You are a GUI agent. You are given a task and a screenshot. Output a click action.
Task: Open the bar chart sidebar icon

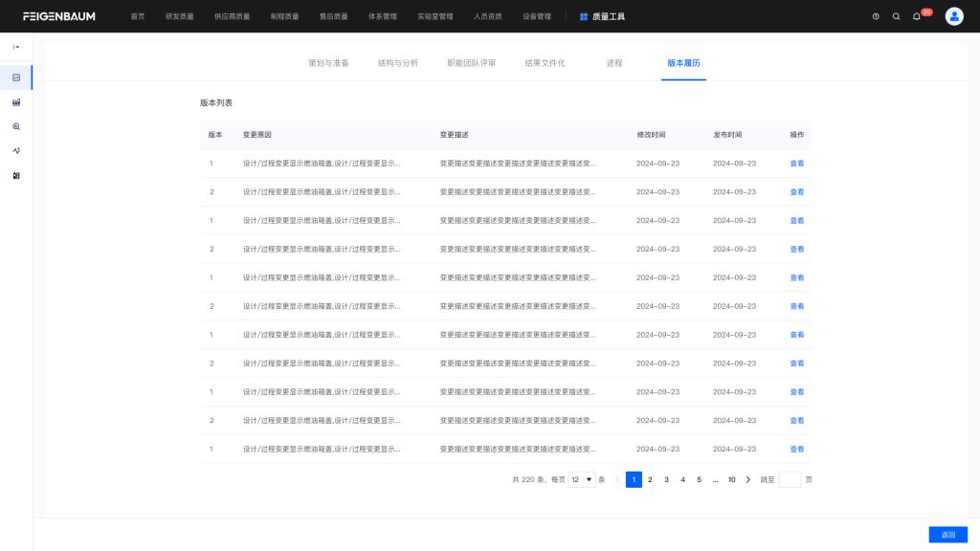point(16,101)
